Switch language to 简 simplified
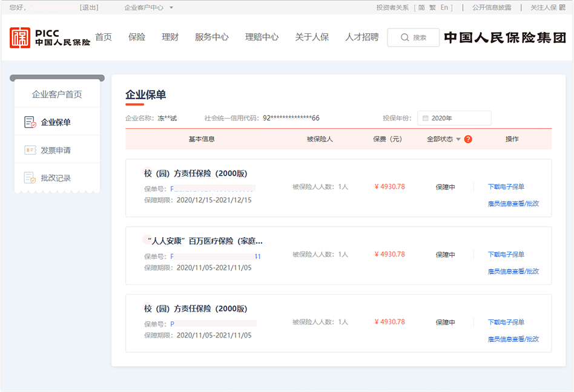Viewport: 574px width, 392px height. (421, 7)
